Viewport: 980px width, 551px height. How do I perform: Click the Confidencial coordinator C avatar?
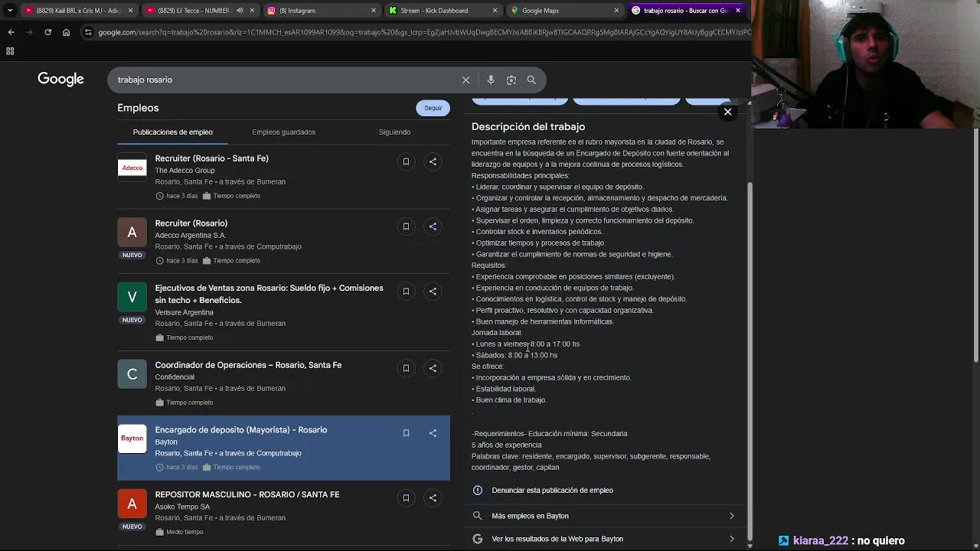[x=132, y=374]
